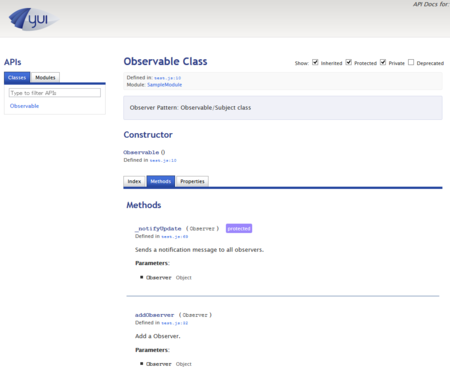The image size is (450, 368).
Task: Click 'Parameters:' label under _notifyUpdate
Action: click(x=152, y=263)
